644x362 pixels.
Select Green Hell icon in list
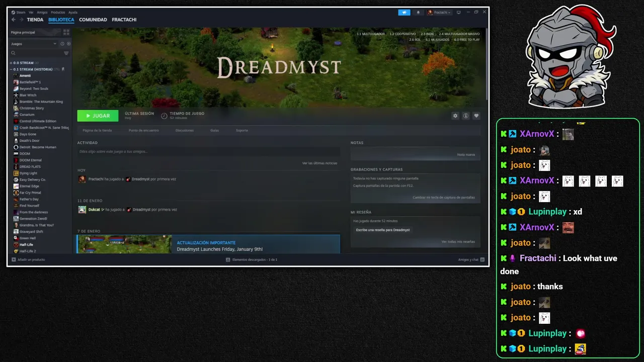click(x=16, y=238)
